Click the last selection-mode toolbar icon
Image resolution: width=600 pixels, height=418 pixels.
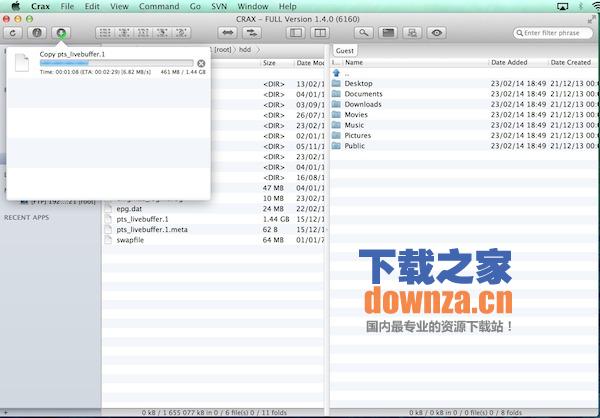click(181, 33)
